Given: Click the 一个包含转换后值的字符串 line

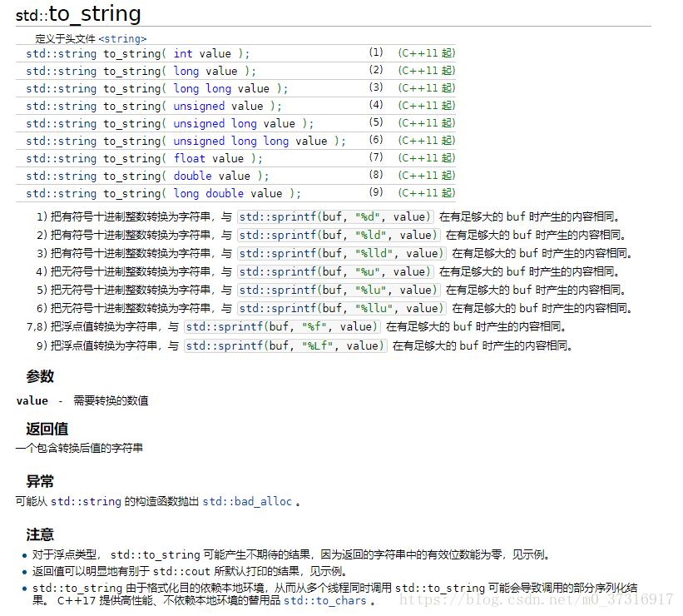Looking at the screenshot, I should pyautogui.click(x=79, y=448).
